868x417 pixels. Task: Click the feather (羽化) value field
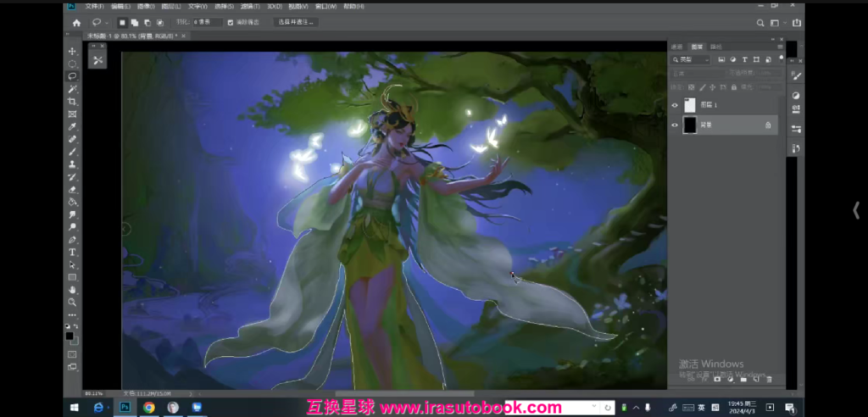pyautogui.click(x=208, y=22)
